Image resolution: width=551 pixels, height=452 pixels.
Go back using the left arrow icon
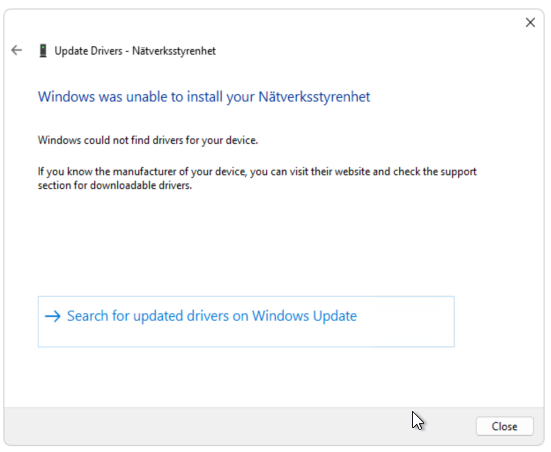click(x=17, y=51)
